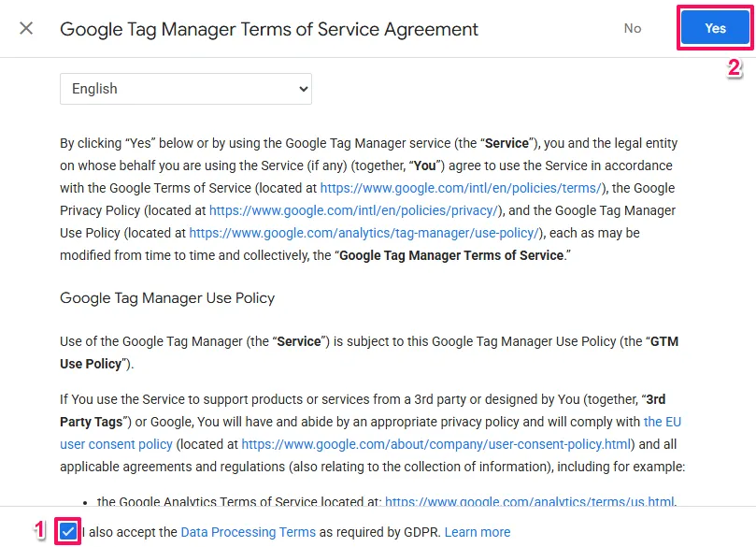The width and height of the screenshot is (756, 547).
Task: Click the Learn more link
Action: click(478, 532)
